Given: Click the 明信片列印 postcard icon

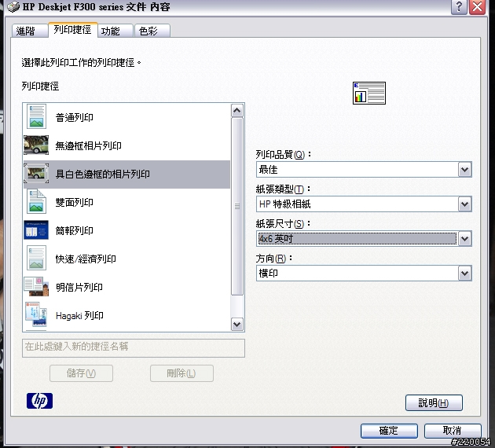Looking at the screenshot, I should click(x=36, y=287).
